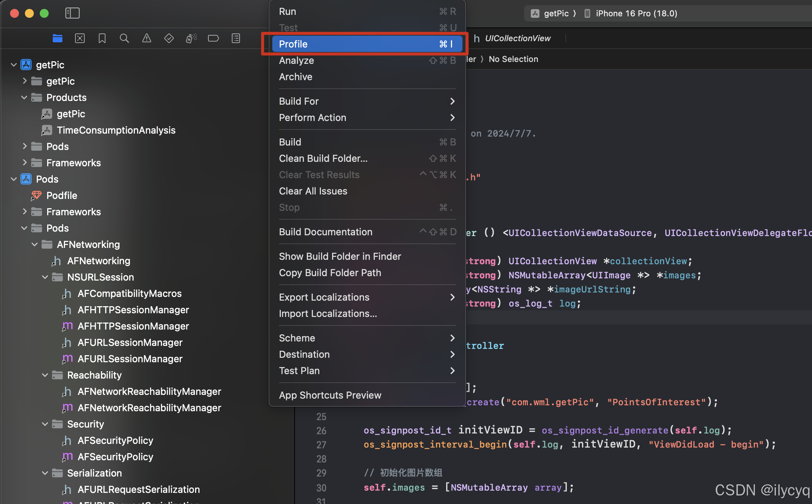Select Clean Build Folder menu item
Viewport: 812px width, 504px height.
click(x=323, y=158)
